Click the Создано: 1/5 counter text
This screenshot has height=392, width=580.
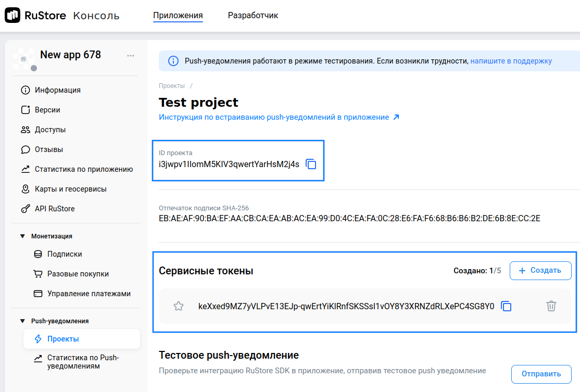[477, 271]
